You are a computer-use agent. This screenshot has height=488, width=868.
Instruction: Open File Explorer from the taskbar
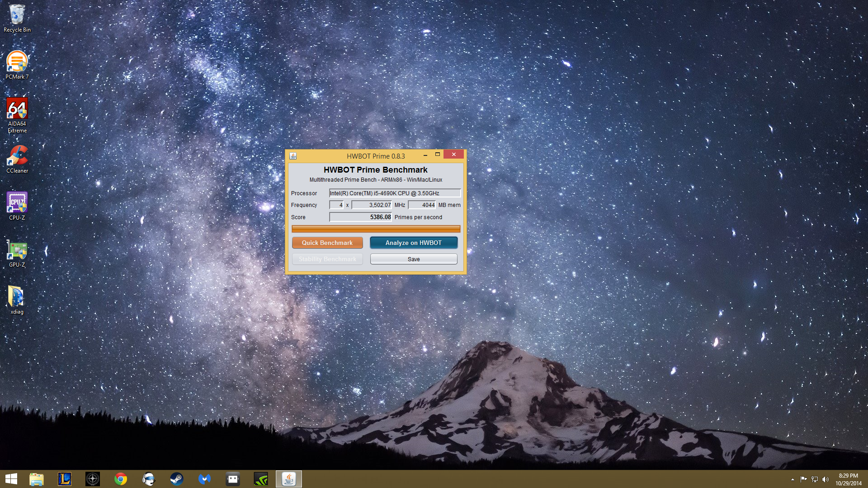tap(37, 479)
